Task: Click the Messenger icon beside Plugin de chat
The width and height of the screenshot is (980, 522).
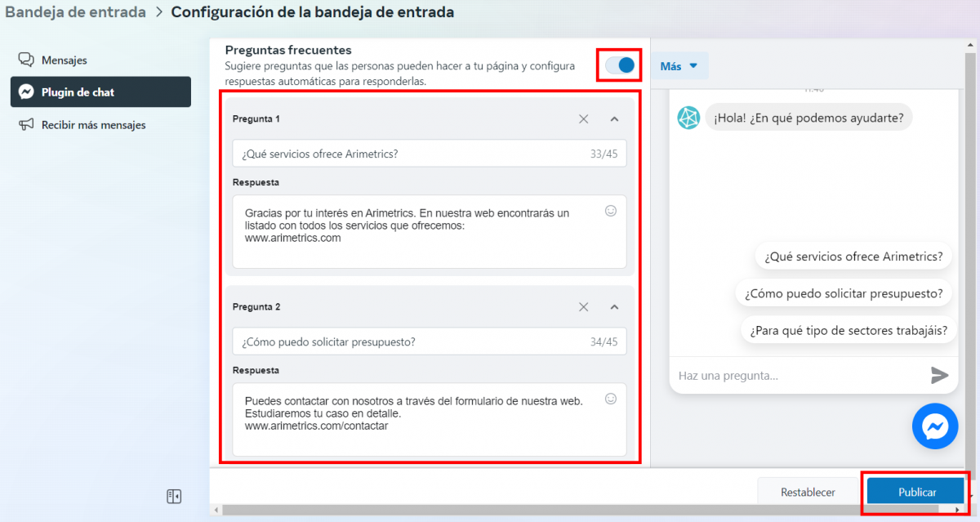Action: pos(26,92)
